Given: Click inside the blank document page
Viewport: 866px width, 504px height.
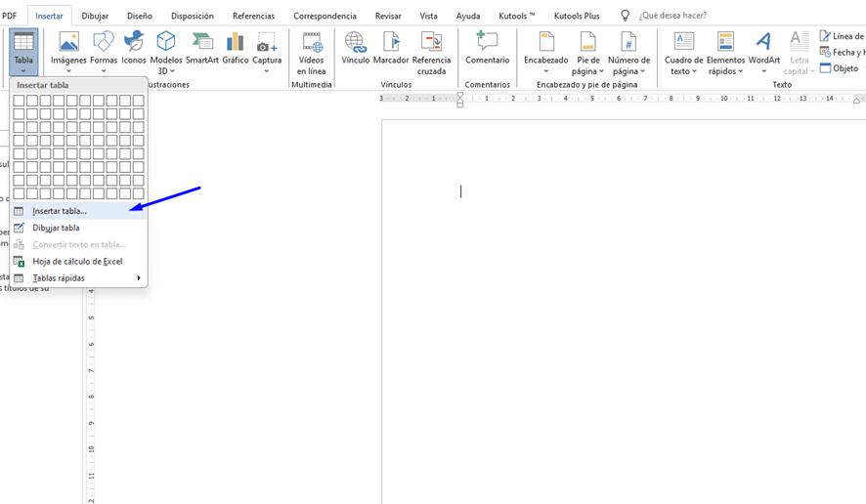Looking at the screenshot, I should pos(624,312).
